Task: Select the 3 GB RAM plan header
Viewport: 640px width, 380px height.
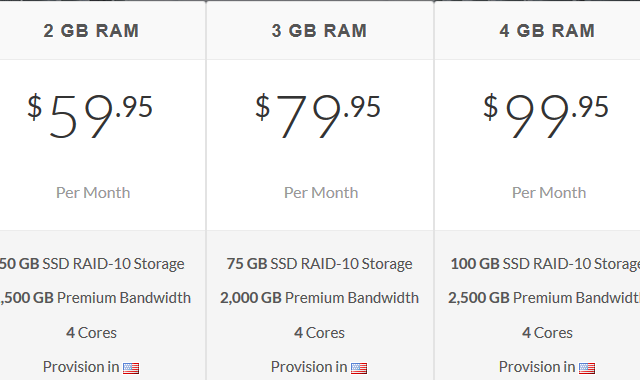Action: pos(319,31)
